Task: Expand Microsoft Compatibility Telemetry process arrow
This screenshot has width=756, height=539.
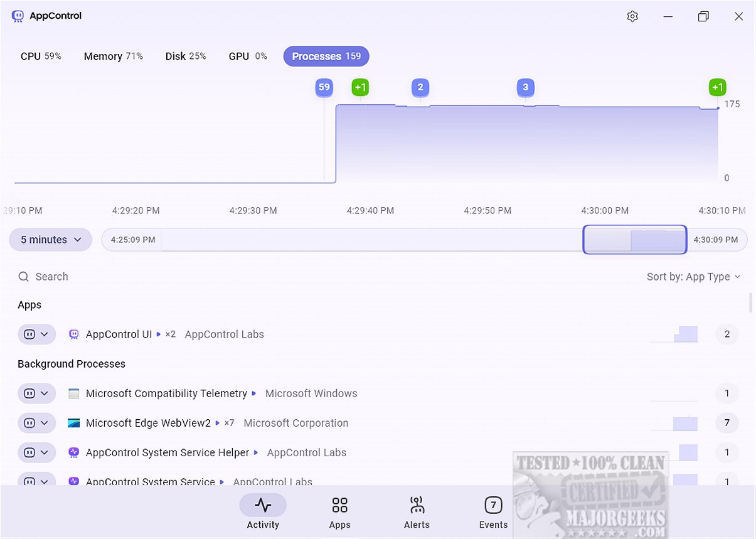Action: point(254,393)
